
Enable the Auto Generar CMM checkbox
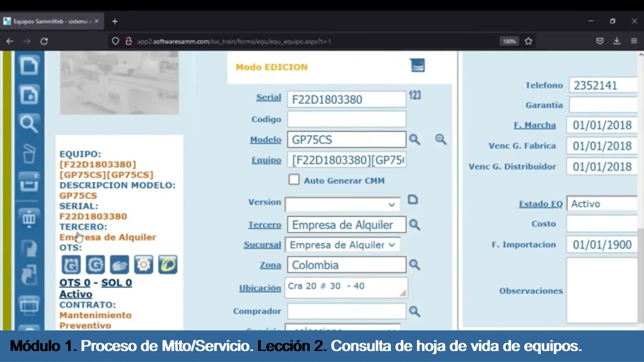pyautogui.click(x=294, y=180)
